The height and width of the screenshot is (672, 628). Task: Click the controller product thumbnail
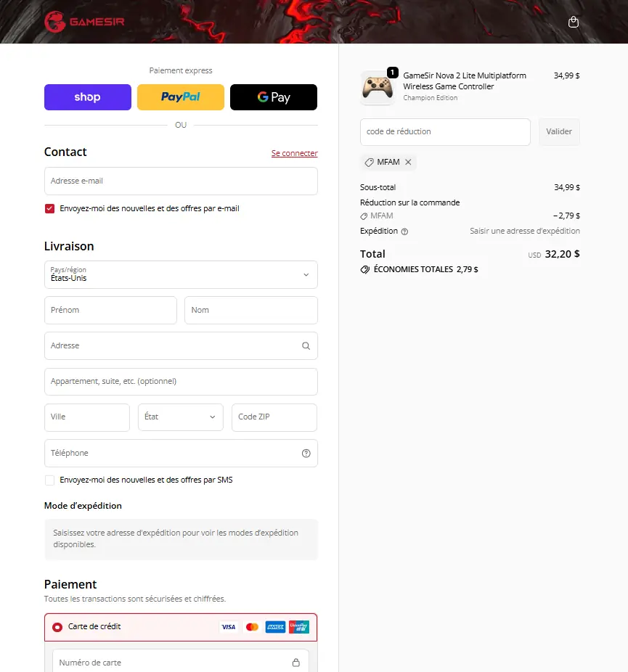click(378, 88)
